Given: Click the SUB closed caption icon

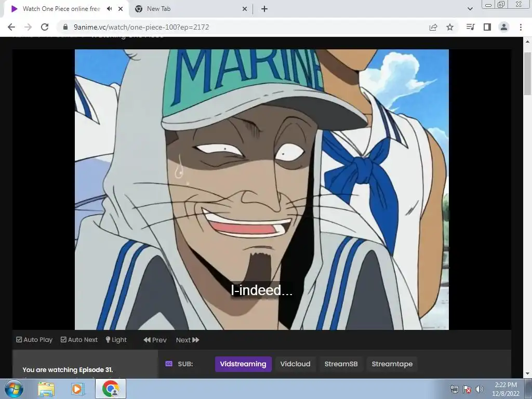Looking at the screenshot, I should click(169, 364).
